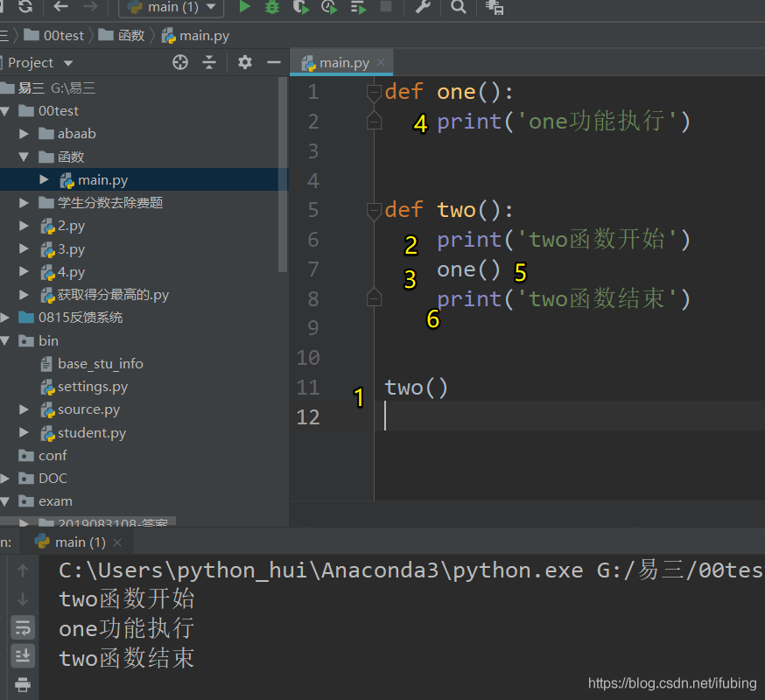Run the program with green play button
The image size is (765, 700).
(244, 7)
